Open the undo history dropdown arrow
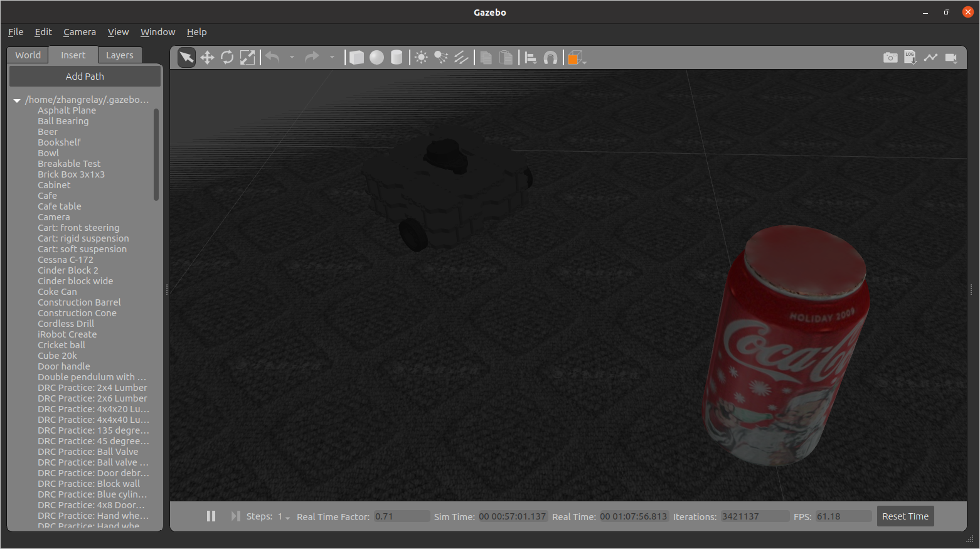This screenshot has width=980, height=549. tap(292, 58)
